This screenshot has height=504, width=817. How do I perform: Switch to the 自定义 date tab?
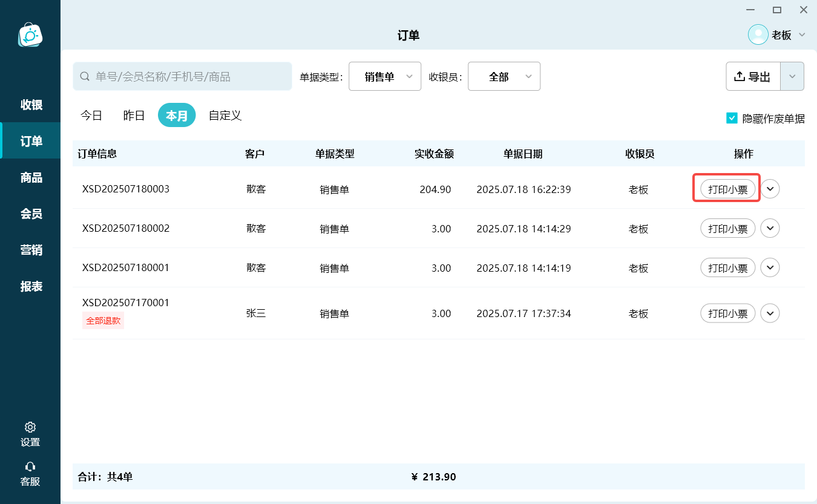click(225, 116)
